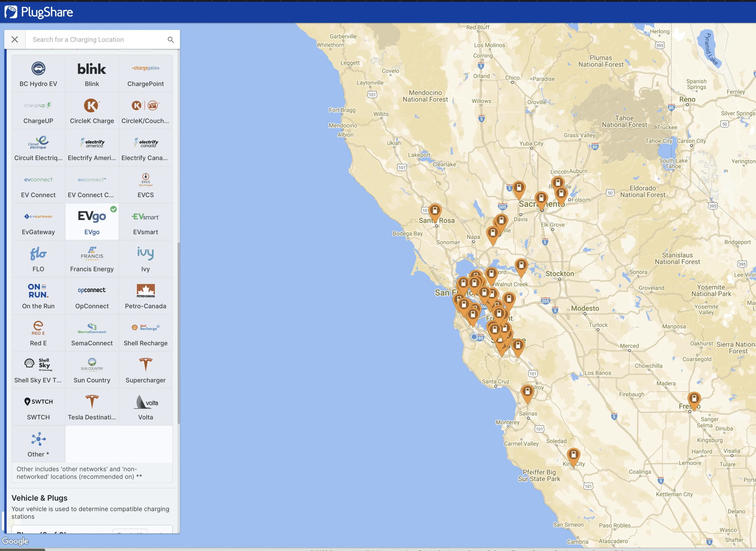This screenshot has width=756, height=551.
Task: Click the Vehicle & Plugs heading
Action: (x=39, y=498)
